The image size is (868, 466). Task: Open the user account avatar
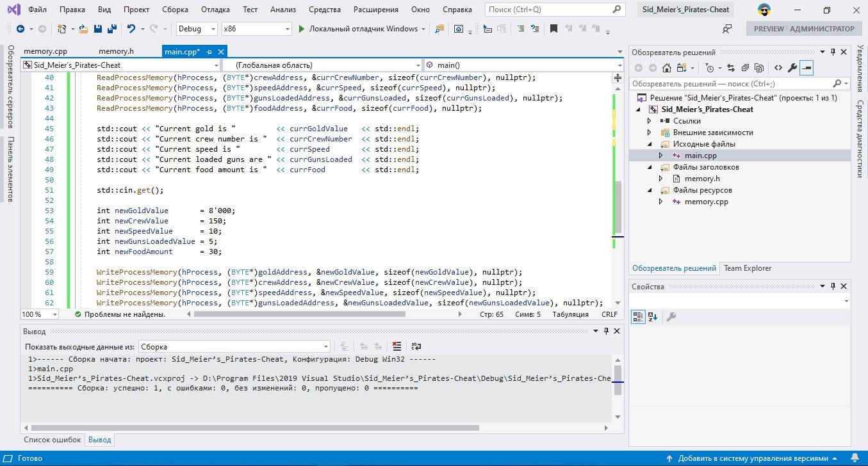coord(764,10)
